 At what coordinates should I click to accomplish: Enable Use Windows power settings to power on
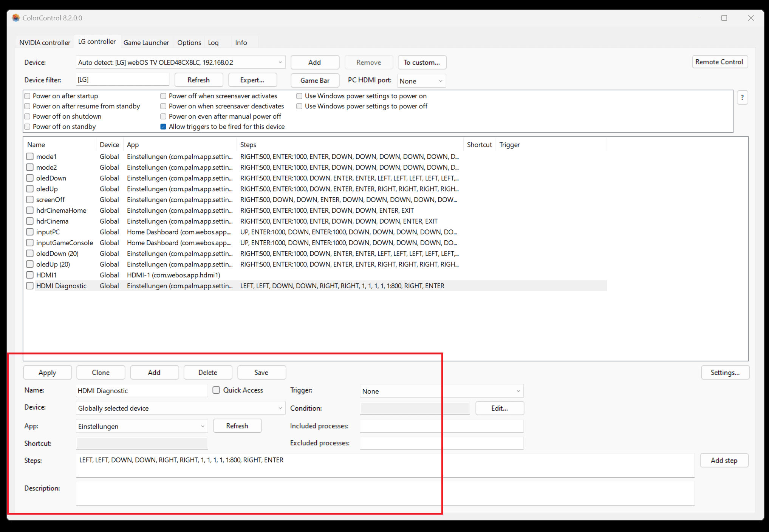point(299,96)
